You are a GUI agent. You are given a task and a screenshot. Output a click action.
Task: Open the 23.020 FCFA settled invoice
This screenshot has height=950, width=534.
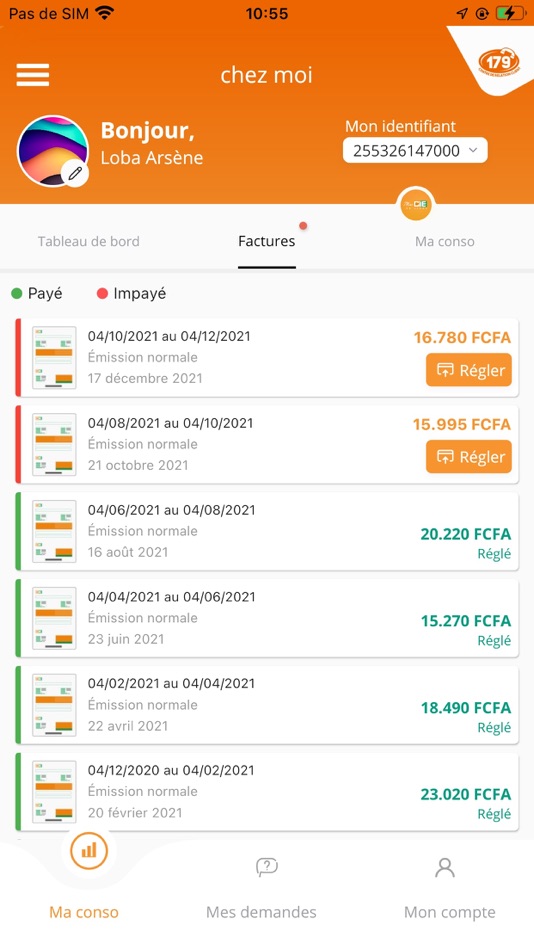point(267,791)
